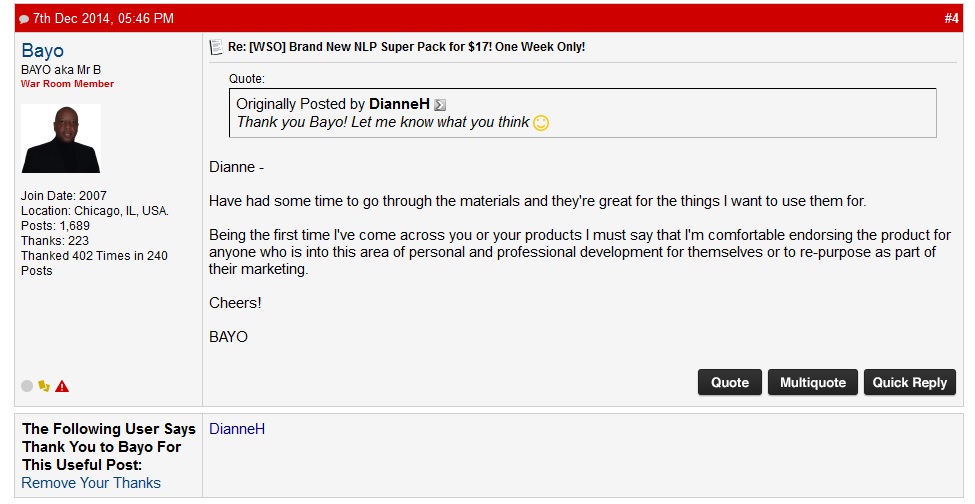Viewport: 975px width, 504px height.
Task: Click the War Room Member label
Action: click(67, 84)
